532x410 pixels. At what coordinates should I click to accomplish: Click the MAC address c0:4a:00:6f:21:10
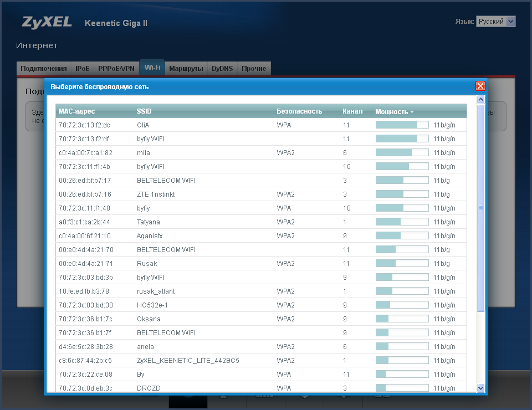(85, 236)
